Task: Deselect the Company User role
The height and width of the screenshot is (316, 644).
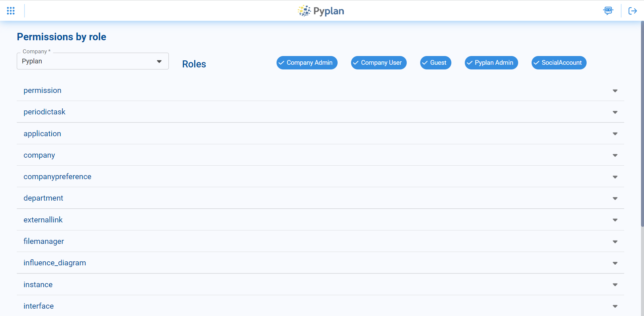Action: pyautogui.click(x=379, y=62)
